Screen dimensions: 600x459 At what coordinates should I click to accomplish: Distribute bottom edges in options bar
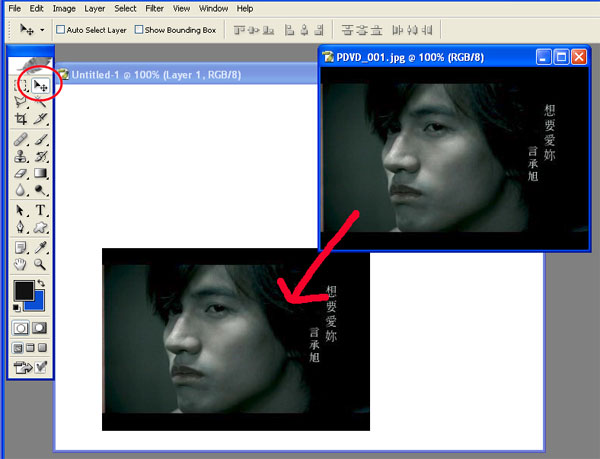click(x=376, y=30)
